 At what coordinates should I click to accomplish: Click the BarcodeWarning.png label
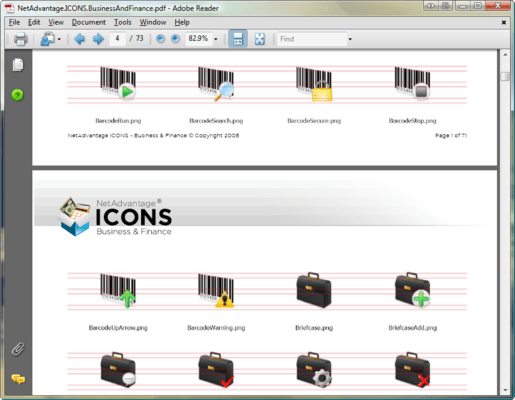(216, 328)
